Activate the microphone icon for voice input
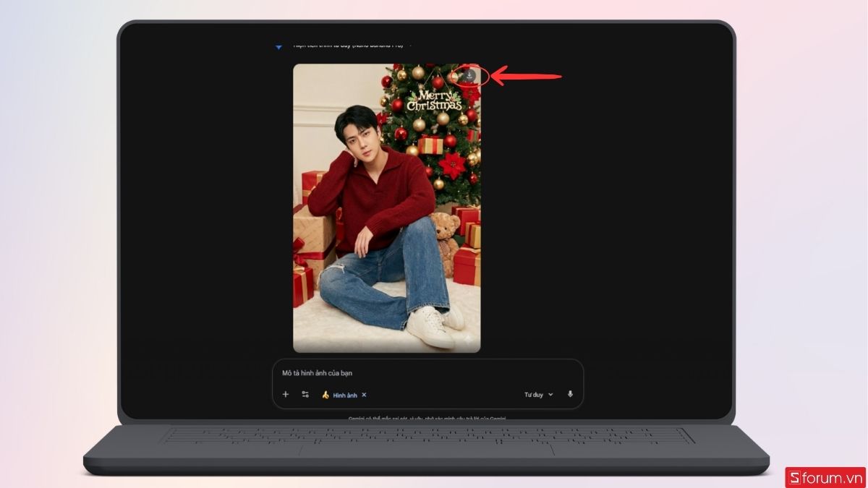Image resolution: width=868 pixels, height=488 pixels. [x=571, y=394]
